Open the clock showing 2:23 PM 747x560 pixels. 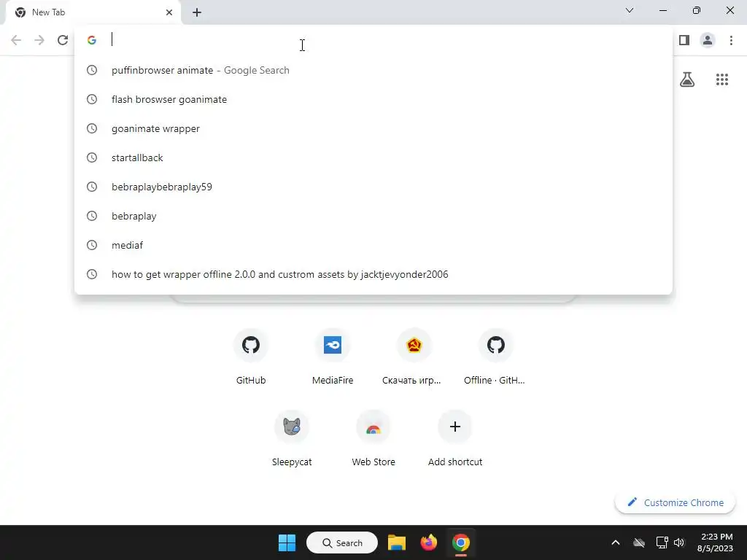click(716, 542)
